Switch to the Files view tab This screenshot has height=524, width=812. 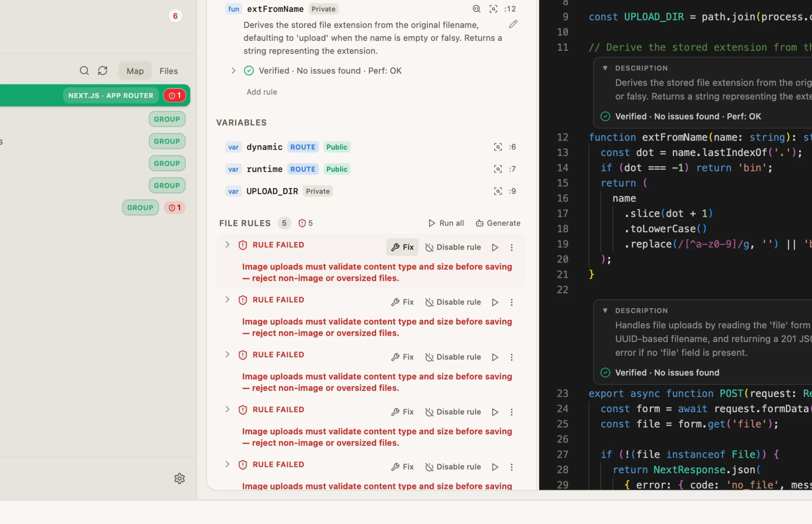coord(168,71)
